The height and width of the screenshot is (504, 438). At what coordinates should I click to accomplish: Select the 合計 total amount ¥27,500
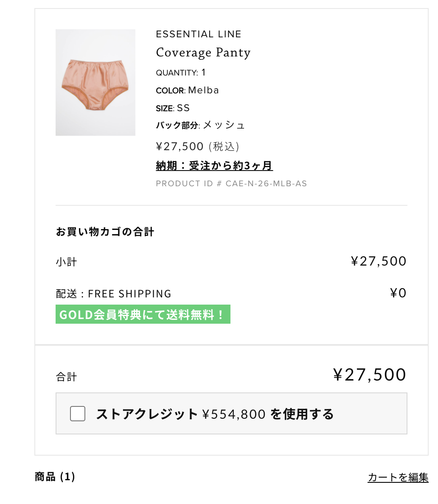click(x=370, y=375)
